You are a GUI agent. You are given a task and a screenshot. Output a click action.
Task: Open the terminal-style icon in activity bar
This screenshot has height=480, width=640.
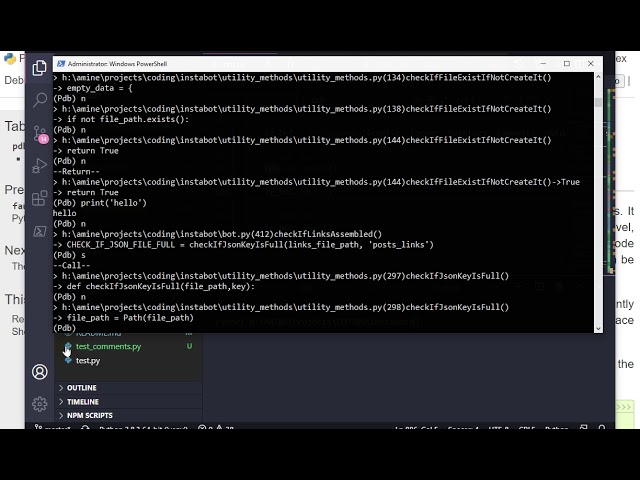[40, 231]
